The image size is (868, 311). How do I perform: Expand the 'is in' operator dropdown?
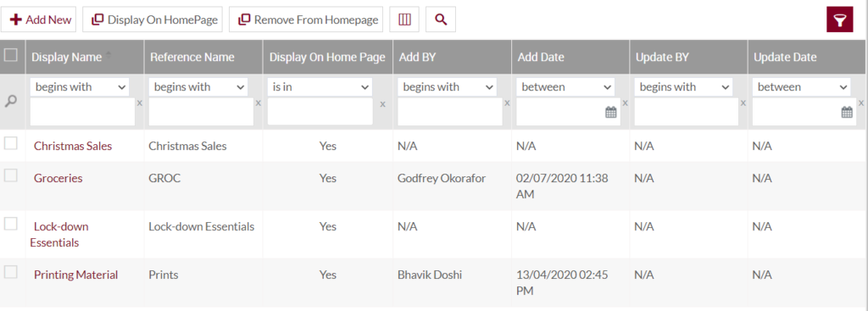(320, 87)
